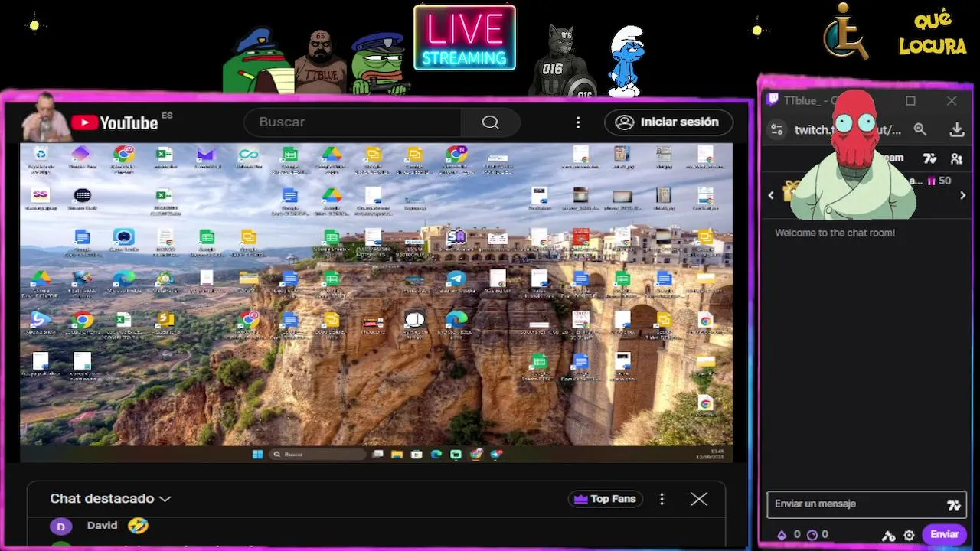Open File Explorer from the taskbar
This screenshot has height=551, width=980.
coord(397,455)
